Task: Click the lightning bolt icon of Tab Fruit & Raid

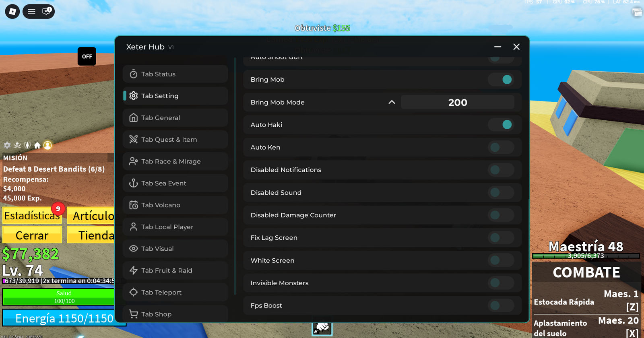Action: tap(134, 270)
